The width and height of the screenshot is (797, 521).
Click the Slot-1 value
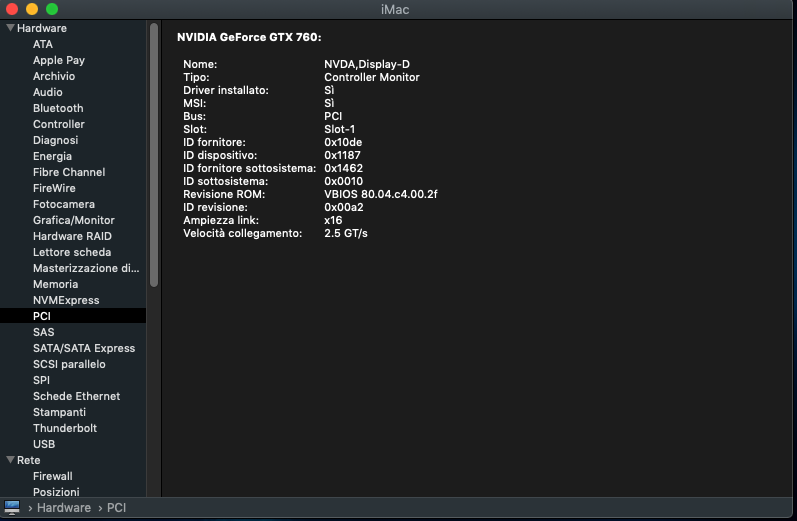point(340,129)
